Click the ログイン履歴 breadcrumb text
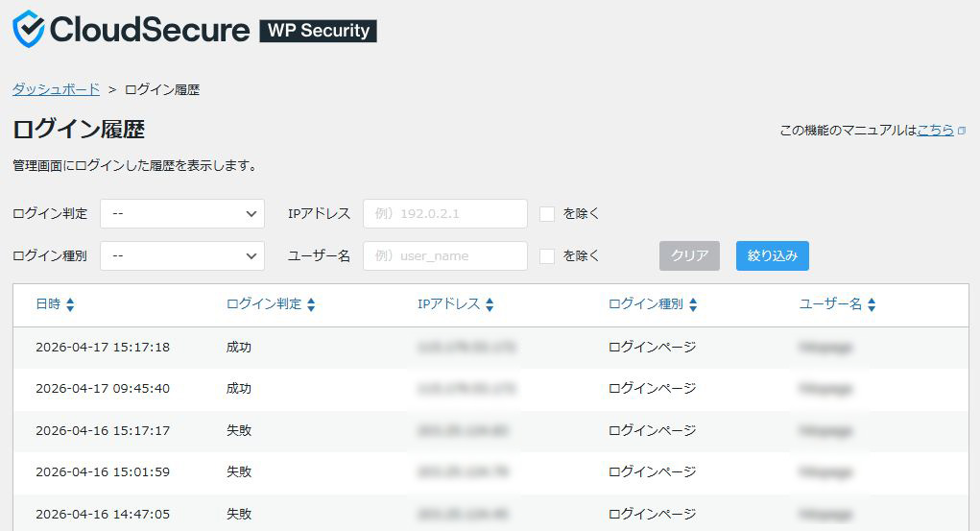 click(162, 89)
